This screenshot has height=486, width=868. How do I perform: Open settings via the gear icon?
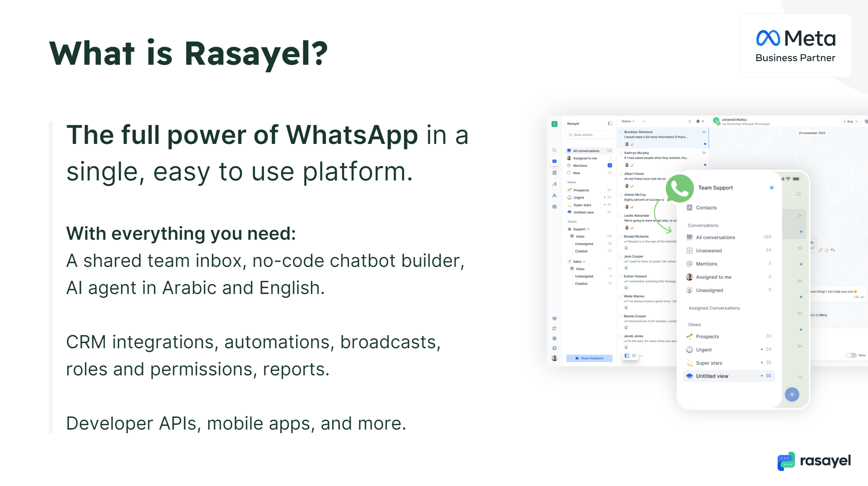554,348
